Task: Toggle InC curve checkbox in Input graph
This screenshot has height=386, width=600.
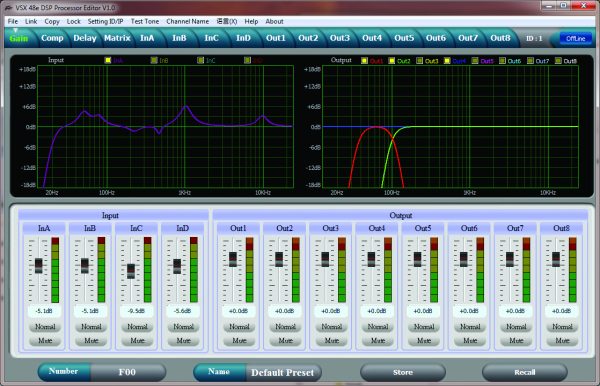Action: click(x=201, y=60)
